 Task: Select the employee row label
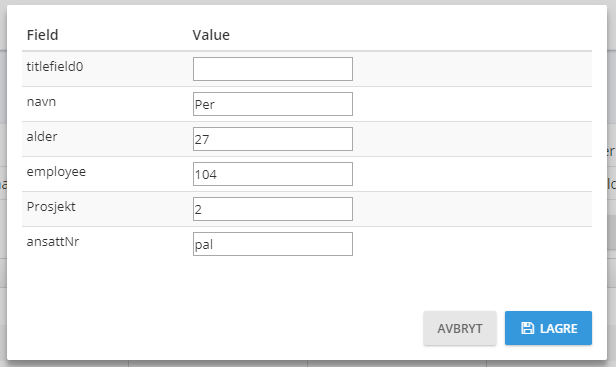tap(56, 172)
